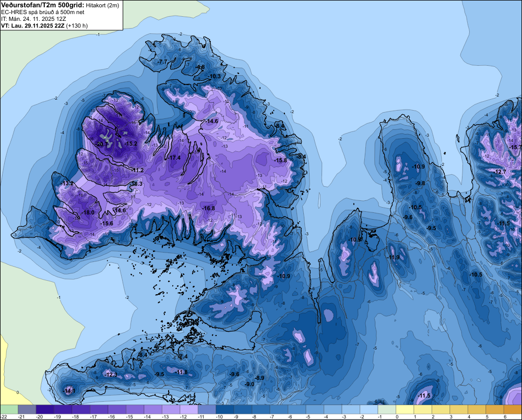Click the -11.9 temperature value
522x420 pixels.
(x=394, y=258)
